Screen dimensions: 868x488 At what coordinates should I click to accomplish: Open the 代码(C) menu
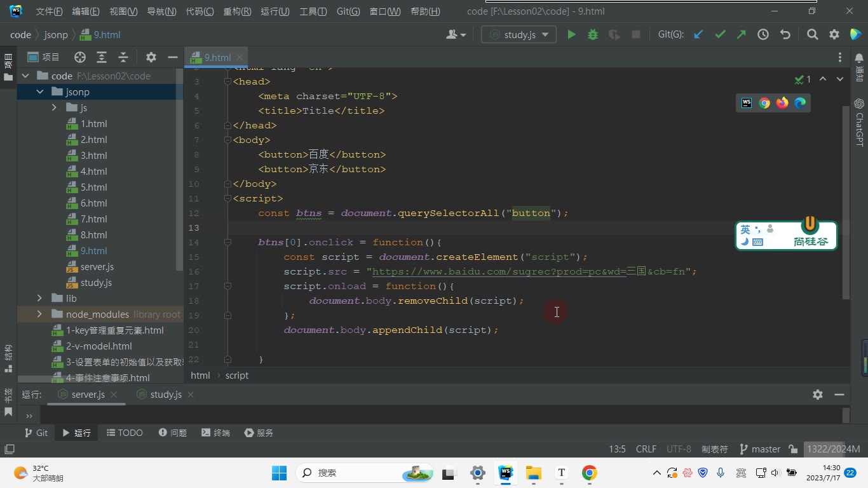pyautogui.click(x=200, y=11)
